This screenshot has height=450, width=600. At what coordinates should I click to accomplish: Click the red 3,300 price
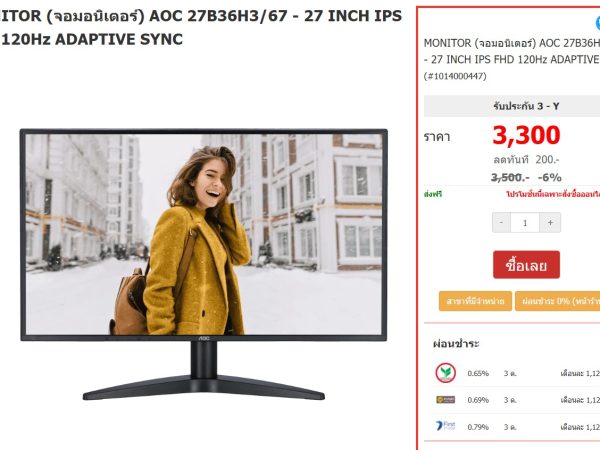[x=526, y=135]
